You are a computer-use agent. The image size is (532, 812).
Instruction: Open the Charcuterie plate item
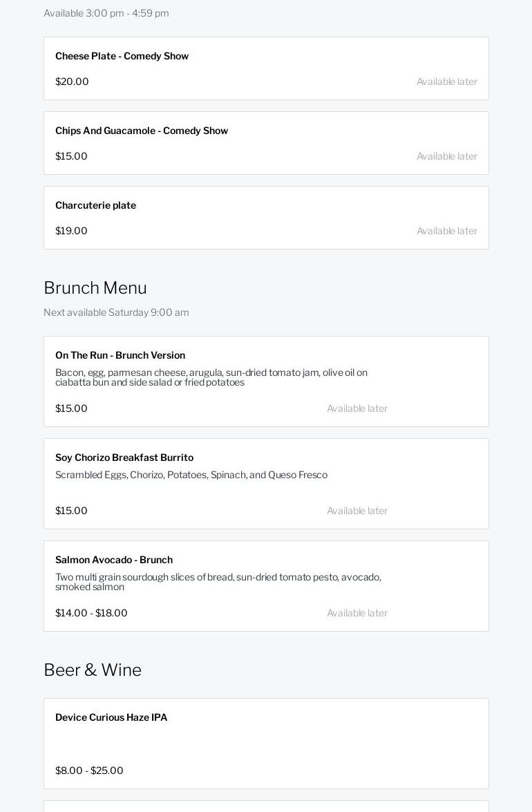[x=96, y=205]
